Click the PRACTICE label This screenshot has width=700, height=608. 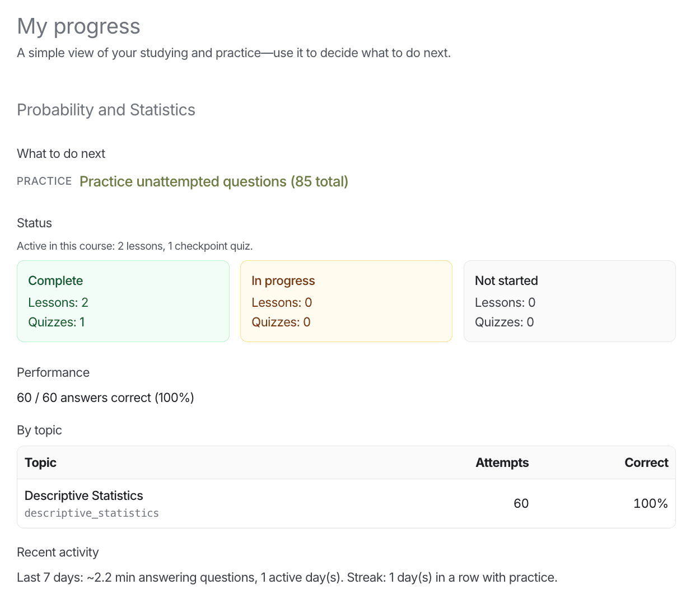click(x=44, y=181)
